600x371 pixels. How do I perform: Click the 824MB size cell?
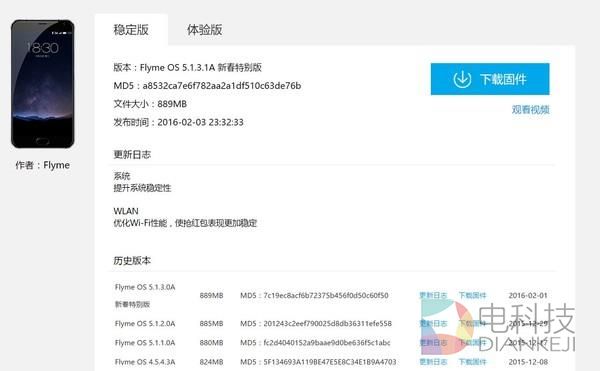pos(211,362)
